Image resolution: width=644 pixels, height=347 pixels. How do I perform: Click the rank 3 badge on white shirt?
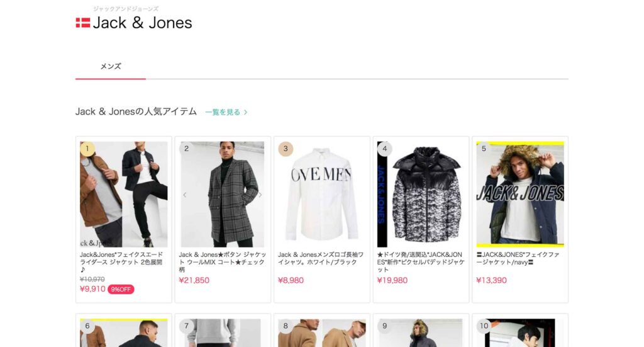pyautogui.click(x=286, y=149)
